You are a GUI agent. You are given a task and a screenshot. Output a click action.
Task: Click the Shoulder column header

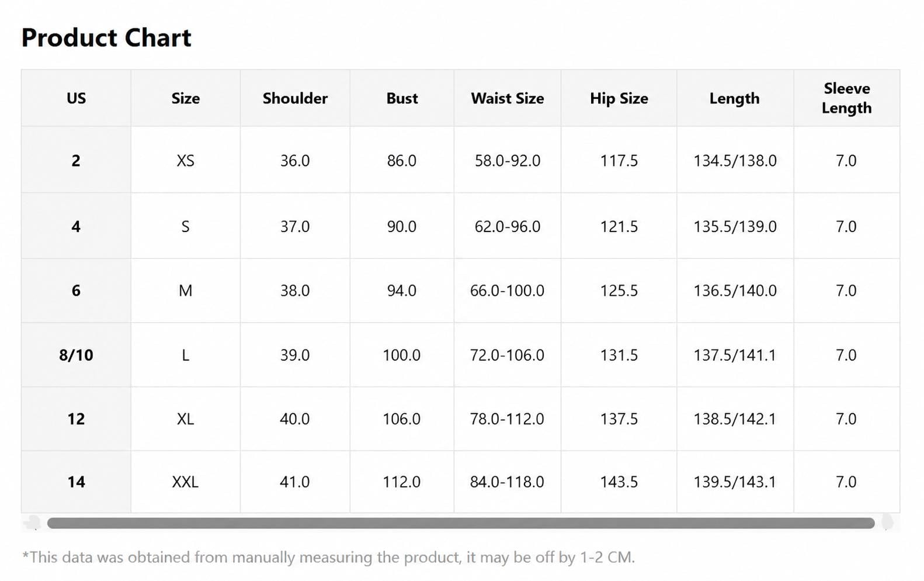click(x=295, y=98)
